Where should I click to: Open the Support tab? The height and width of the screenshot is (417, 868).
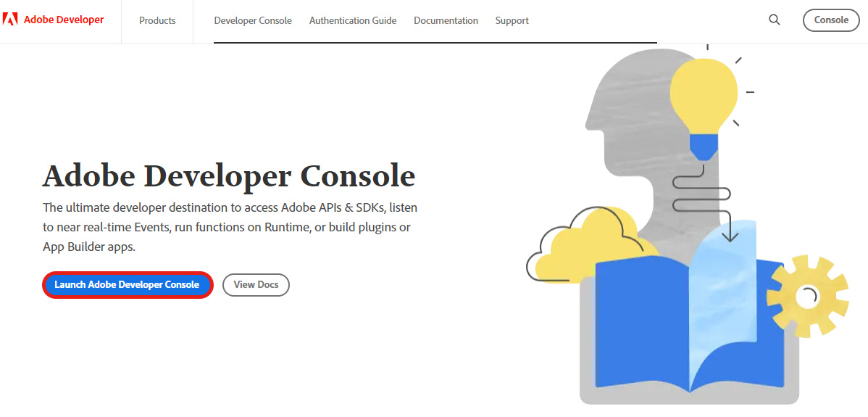[x=512, y=20]
